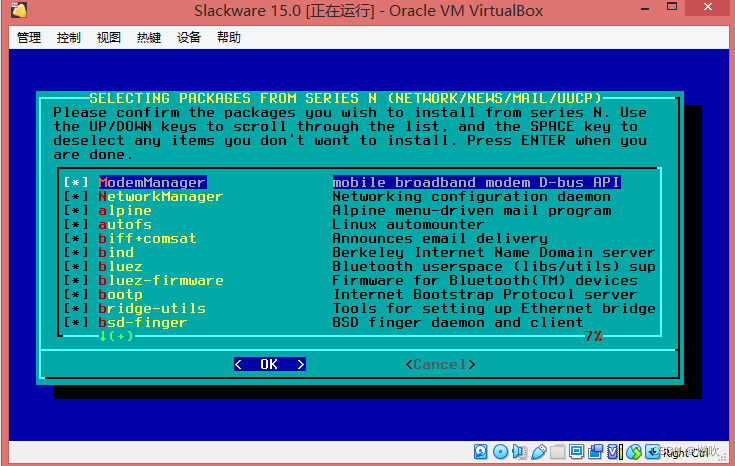The height and width of the screenshot is (466, 735).
Task: Click the display monitor status icon
Action: [577, 452]
